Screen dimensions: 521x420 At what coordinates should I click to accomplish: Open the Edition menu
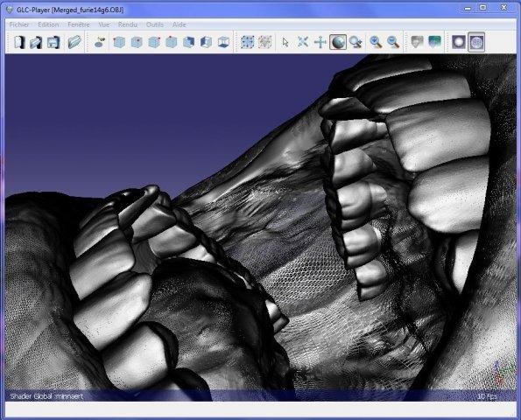pyautogui.click(x=48, y=24)
